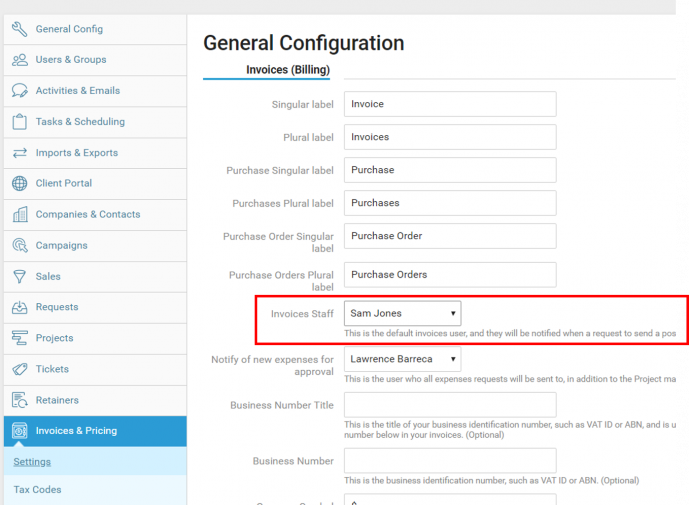Click the Imports & Exports arrows icon

coord(19,153)
